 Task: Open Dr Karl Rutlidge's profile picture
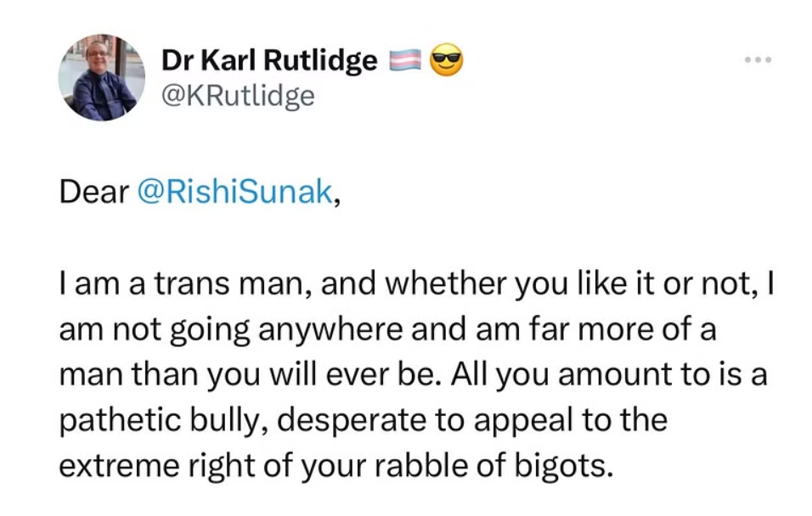(x=102, y=77)
